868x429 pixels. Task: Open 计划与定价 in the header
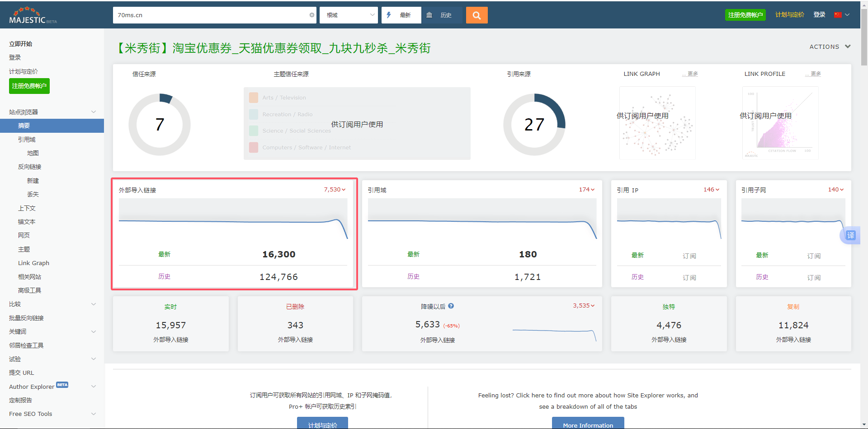tap(789, 15)
